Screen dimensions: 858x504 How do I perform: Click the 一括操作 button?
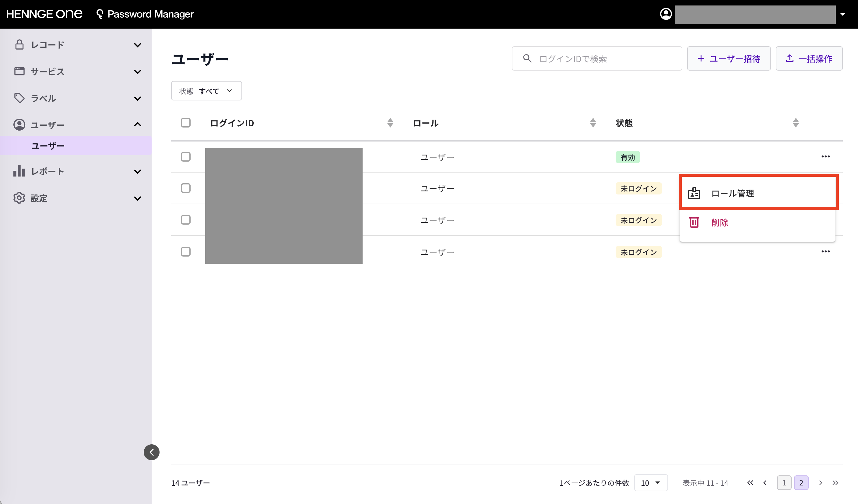tap(809, 58)
